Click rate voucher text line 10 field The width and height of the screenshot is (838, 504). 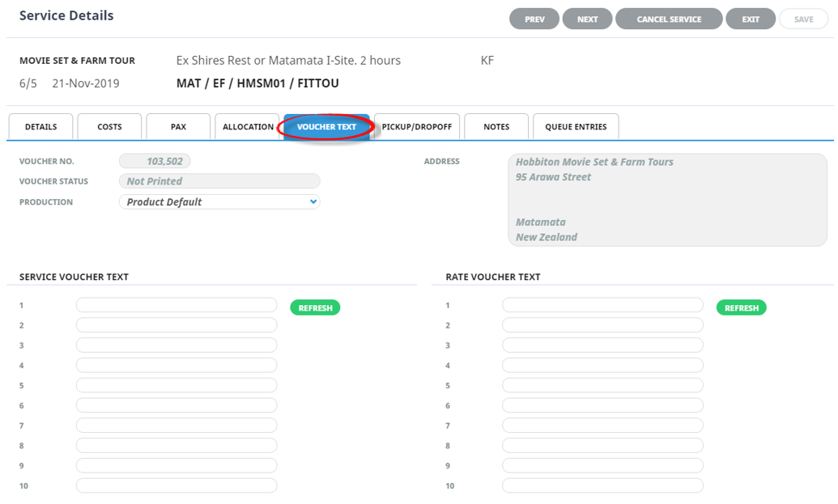coord(602,486)
